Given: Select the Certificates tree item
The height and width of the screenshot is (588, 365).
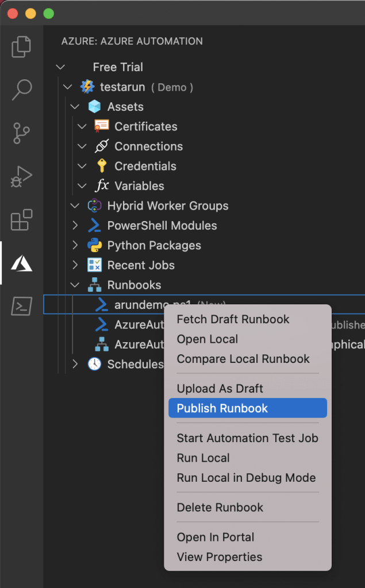Looking at the screenshot, I should [145, 126].
